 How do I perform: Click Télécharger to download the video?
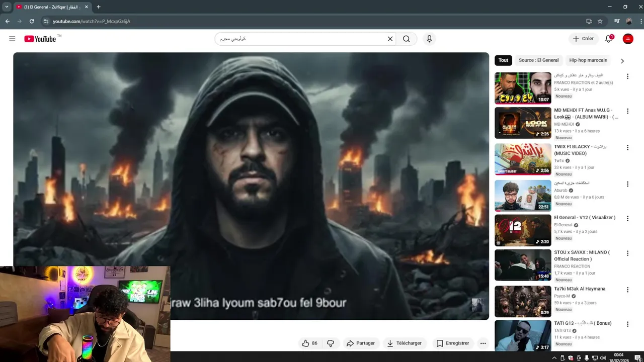404,343
